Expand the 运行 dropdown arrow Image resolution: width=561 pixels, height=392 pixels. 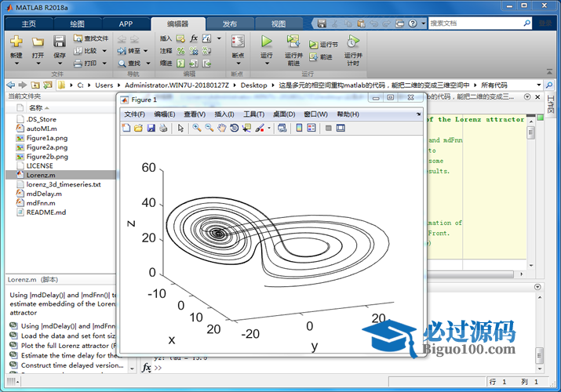[x=267, y=64]
